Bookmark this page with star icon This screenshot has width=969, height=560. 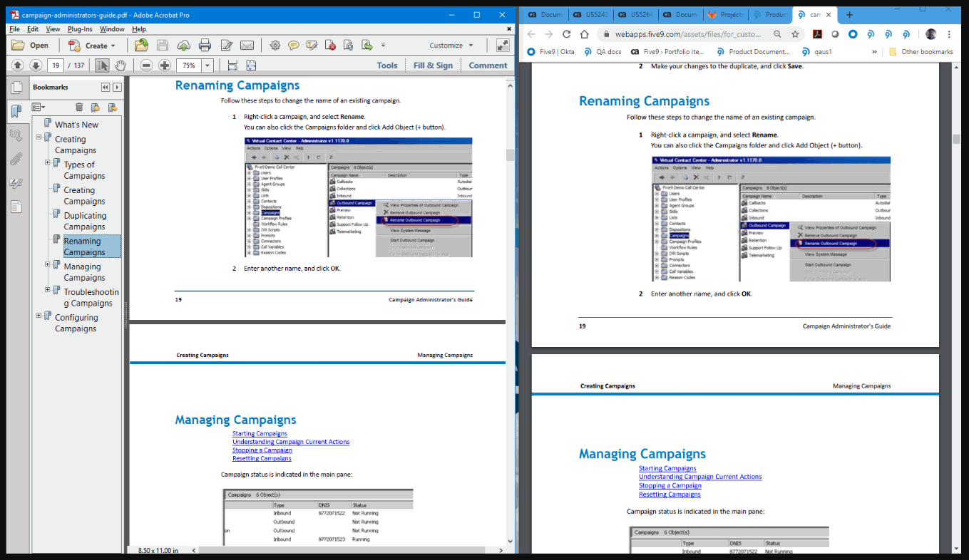[x=795, y=33]
